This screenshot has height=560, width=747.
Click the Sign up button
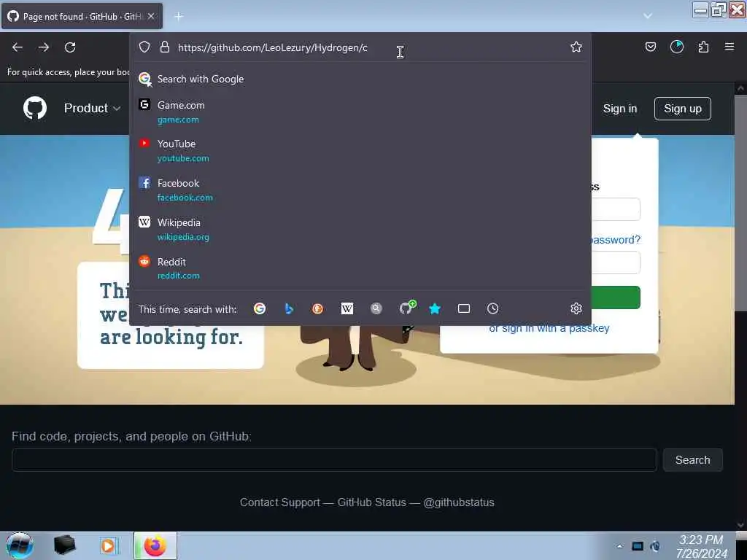point(682,109)
